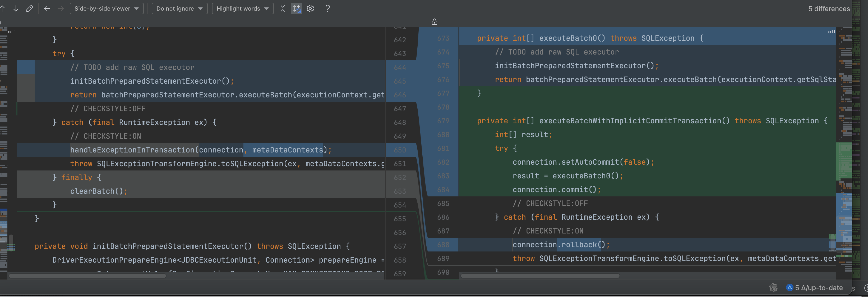Image resolution: width=868 pixels, height=297 pixels.
Task: Click left pane horizontal scrollbar thumb
Action: coord(87,276)
